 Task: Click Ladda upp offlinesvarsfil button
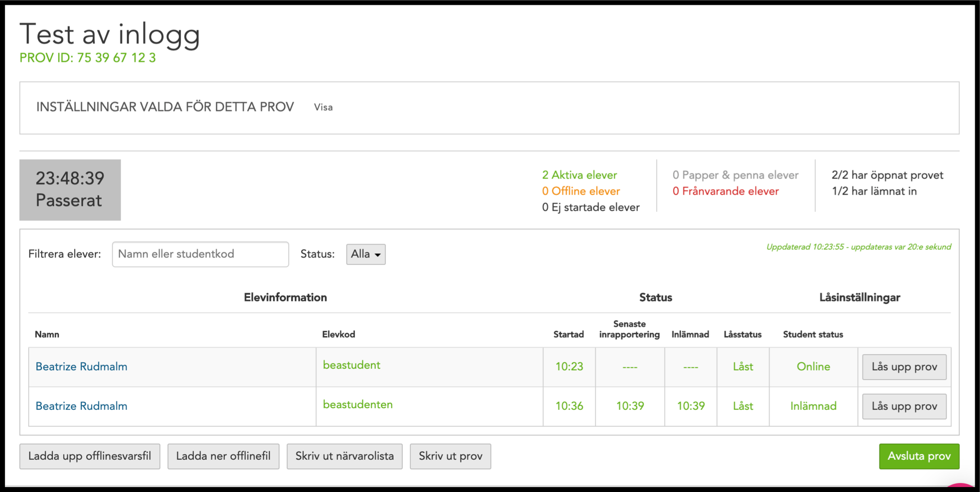point(90,456)
